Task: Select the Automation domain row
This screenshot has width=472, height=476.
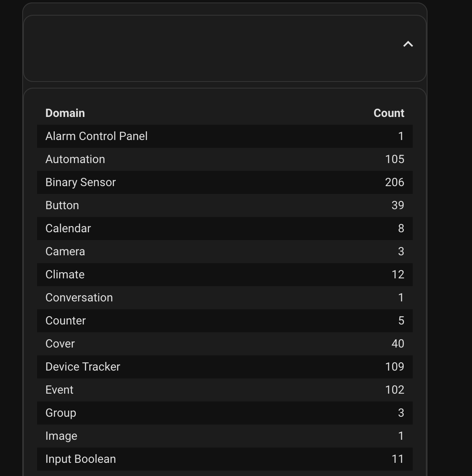Action: (225, 159)
